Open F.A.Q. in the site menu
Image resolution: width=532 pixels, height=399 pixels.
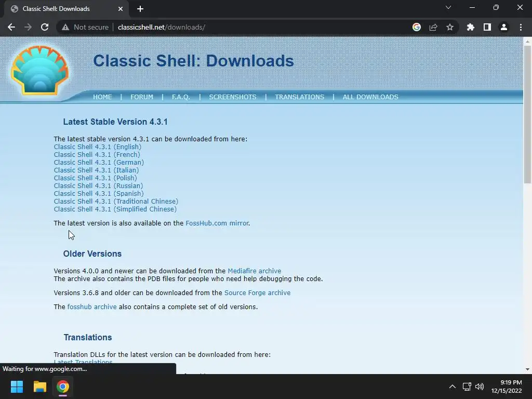pyautogui.click(x=181, y=97)
